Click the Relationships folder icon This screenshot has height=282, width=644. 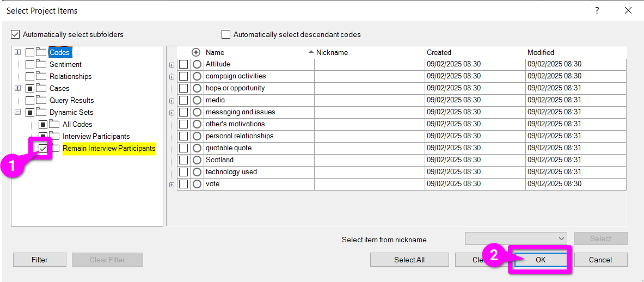pos(41,76)
